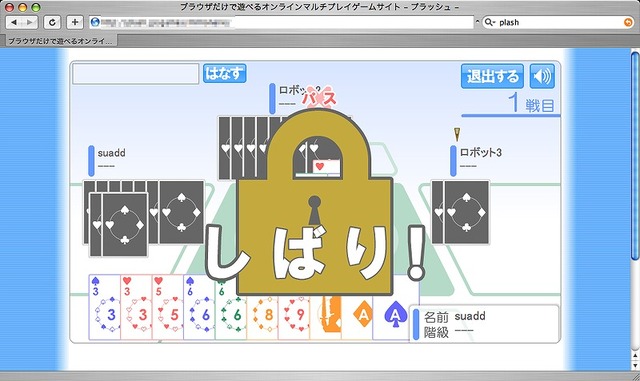Click the はなす (talk) button
Screen dimensions: 640x381
tap(224, 74)
